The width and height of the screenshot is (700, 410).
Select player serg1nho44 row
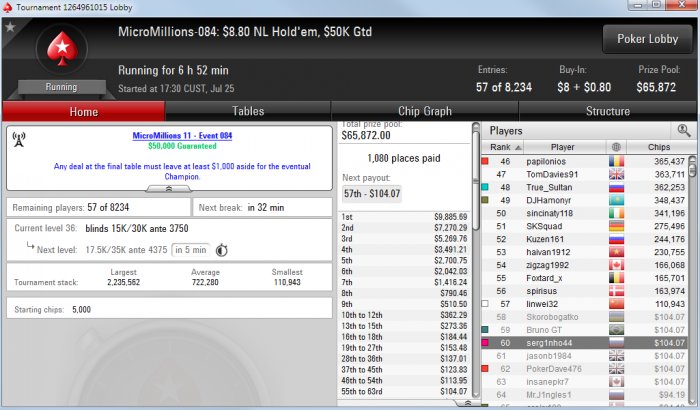(584, 343)
